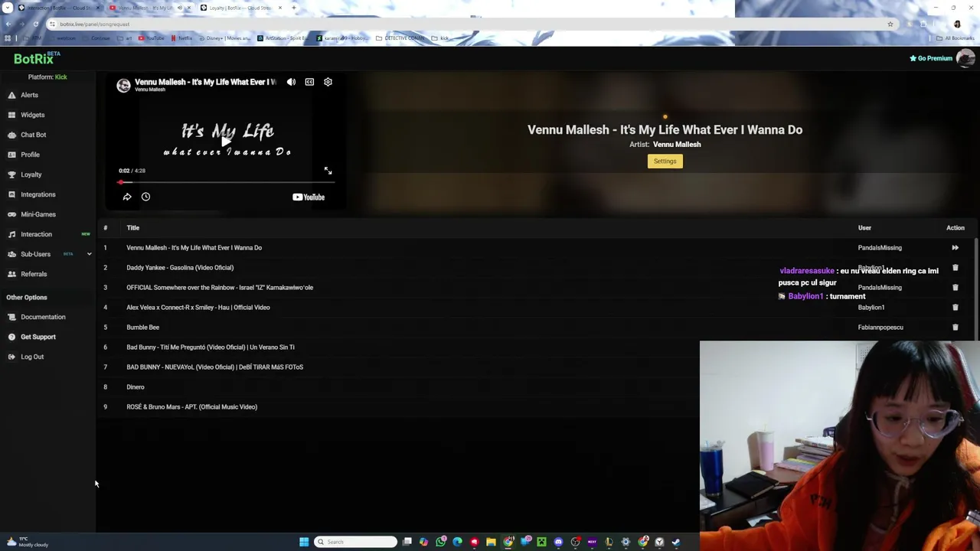Open the Settings button under artist
The width and height of the screenshot is (980, 551).
click(x=665, y=161)
